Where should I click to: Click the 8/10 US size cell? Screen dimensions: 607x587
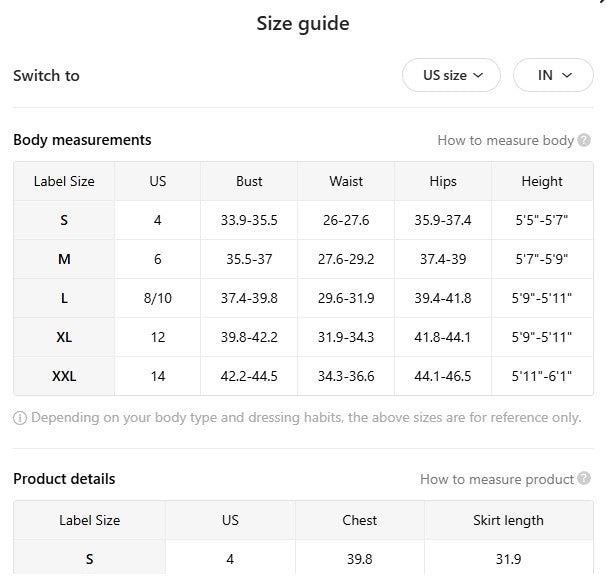pos(158,298)
